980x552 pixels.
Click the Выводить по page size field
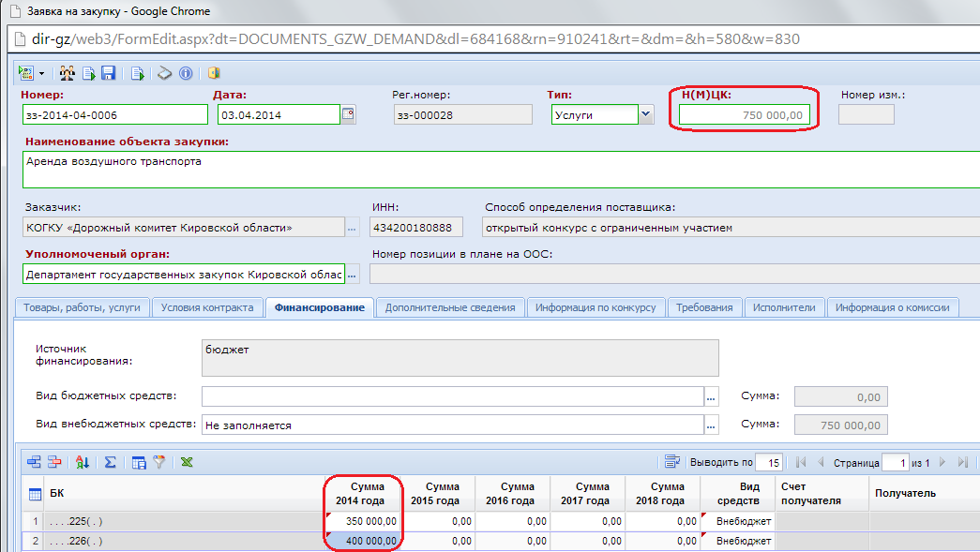(769, 463)
